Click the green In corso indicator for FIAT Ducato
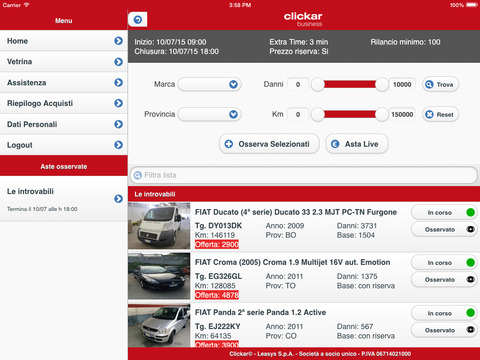 tap(470, 212)
